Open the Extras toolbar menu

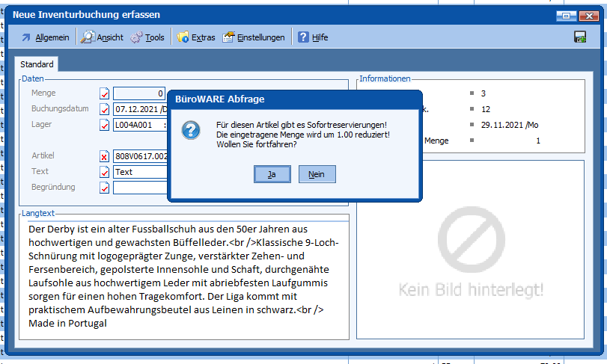coord(196,37)
